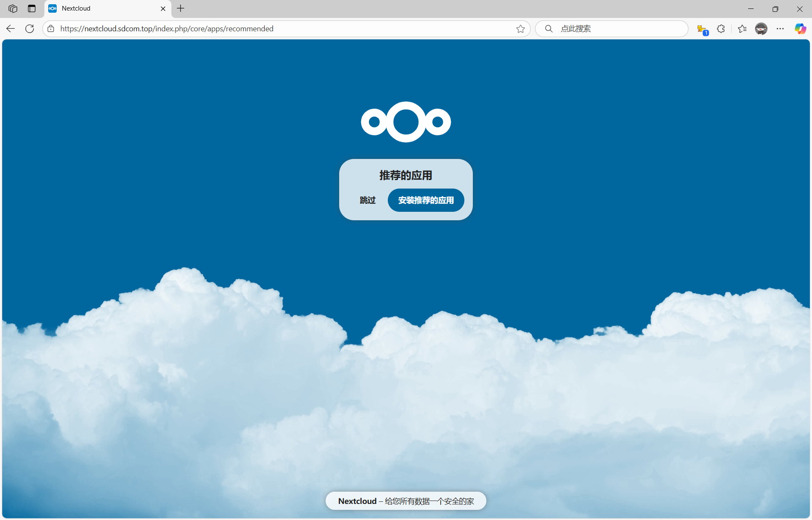
Task: Close the Nextcloud tab
Action: coord(163,8)
